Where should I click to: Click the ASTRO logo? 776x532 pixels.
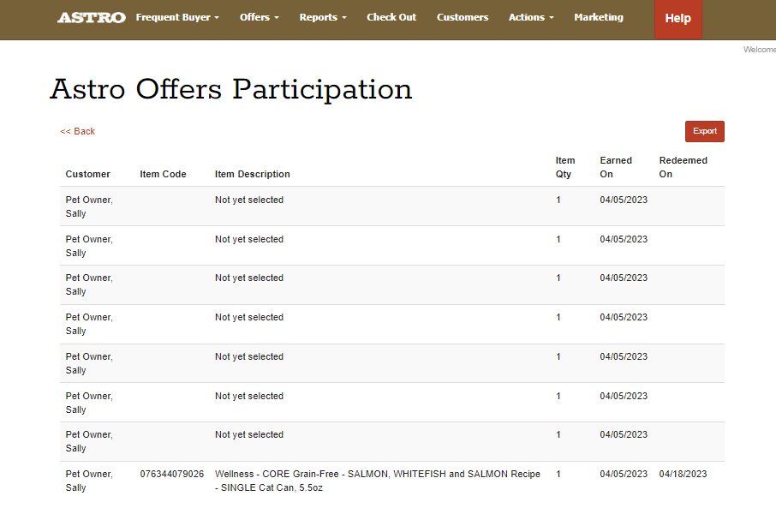[91, 18]
